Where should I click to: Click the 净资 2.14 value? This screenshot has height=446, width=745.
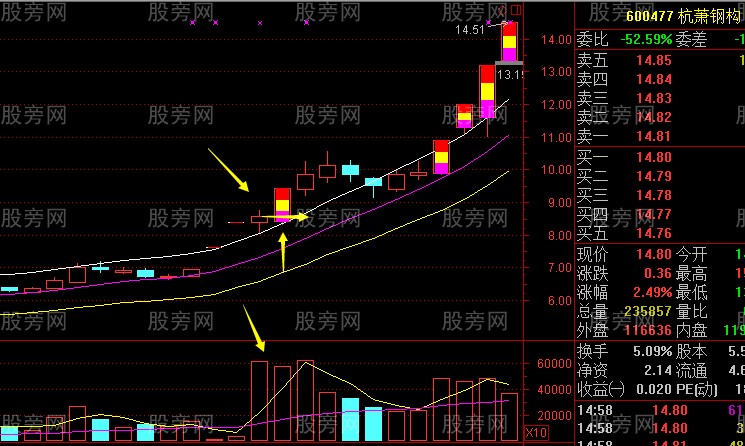[x=658, y=370]
